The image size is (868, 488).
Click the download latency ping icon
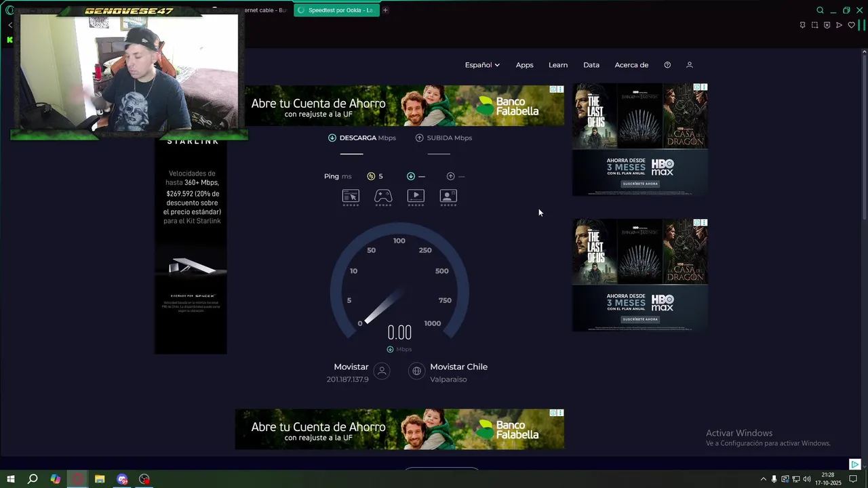pos(411,176)
